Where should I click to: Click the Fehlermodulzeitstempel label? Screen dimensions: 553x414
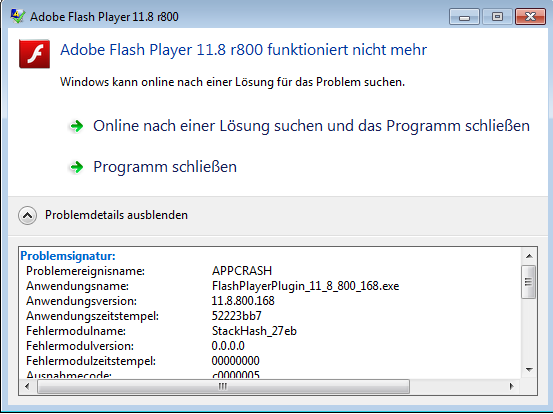pyautogui.click(x=91, y=361)
